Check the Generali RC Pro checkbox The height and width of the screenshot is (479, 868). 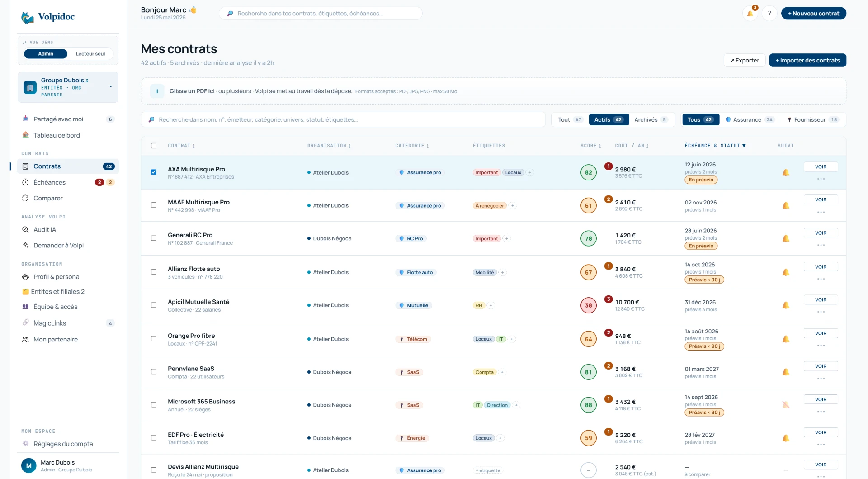[x=154, y=238]
